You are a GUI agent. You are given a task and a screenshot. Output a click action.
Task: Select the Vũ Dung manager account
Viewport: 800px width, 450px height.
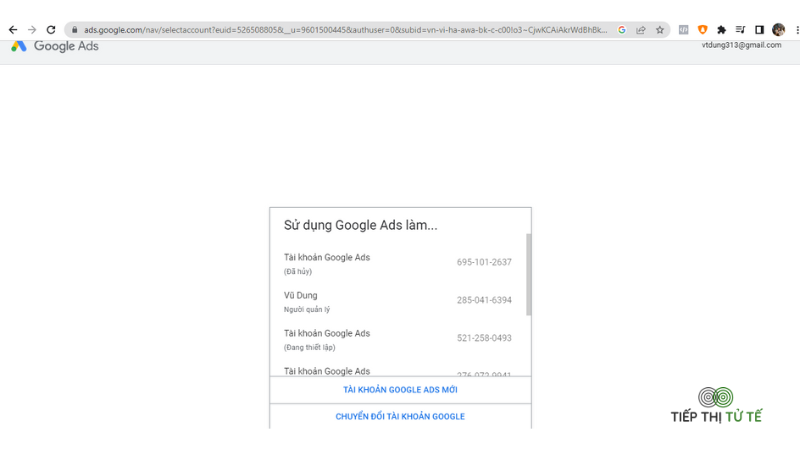pos(398,302)
